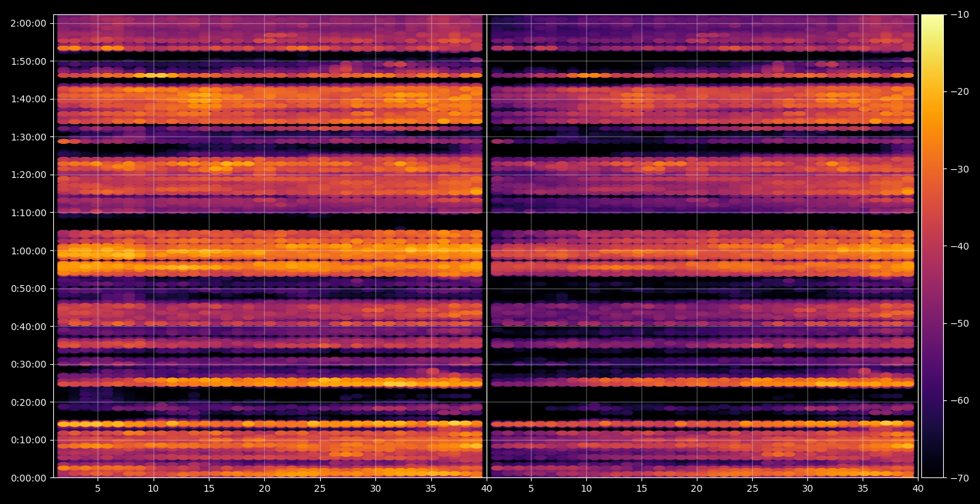Select the −60 colorbar tick label

[960, 400]
